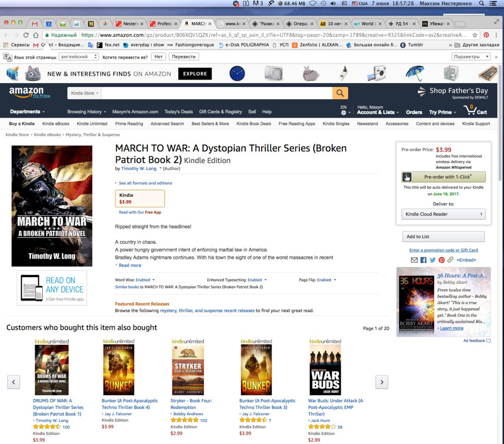Copy link using chain icon
This screenshot has height=444, width=504.
point(450,260)
